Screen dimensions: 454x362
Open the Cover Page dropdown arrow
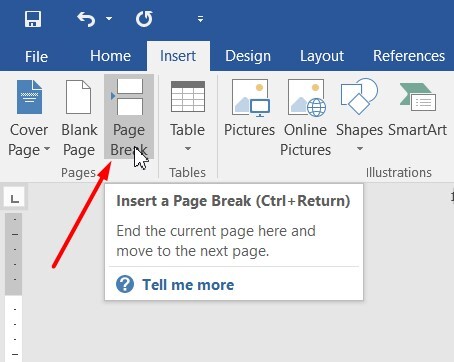(47, 149)
